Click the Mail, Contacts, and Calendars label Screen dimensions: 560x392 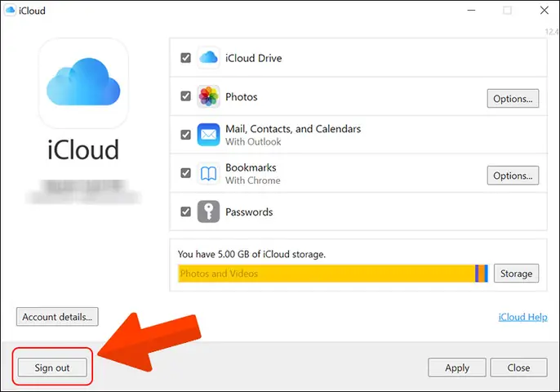pyautogui.click(x=293, y=129)
